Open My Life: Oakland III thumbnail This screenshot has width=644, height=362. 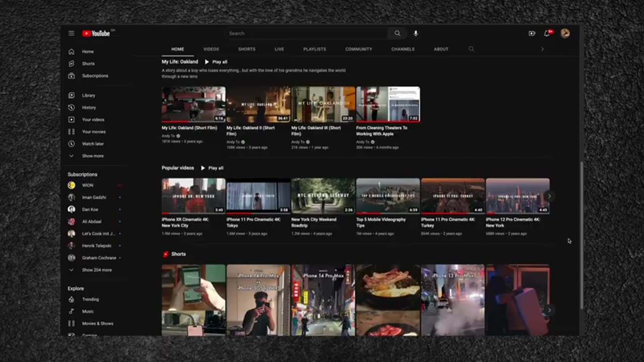pos(323,104)
